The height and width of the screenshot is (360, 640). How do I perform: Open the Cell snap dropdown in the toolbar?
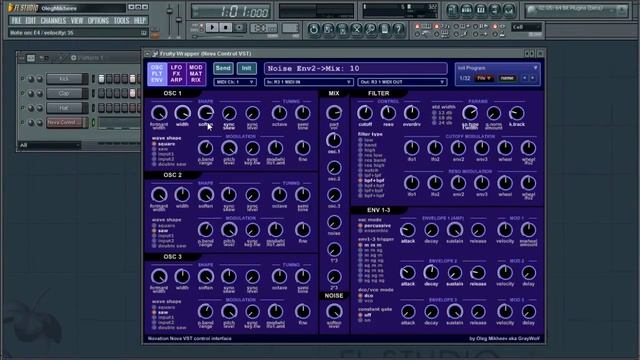pos(527,27)
